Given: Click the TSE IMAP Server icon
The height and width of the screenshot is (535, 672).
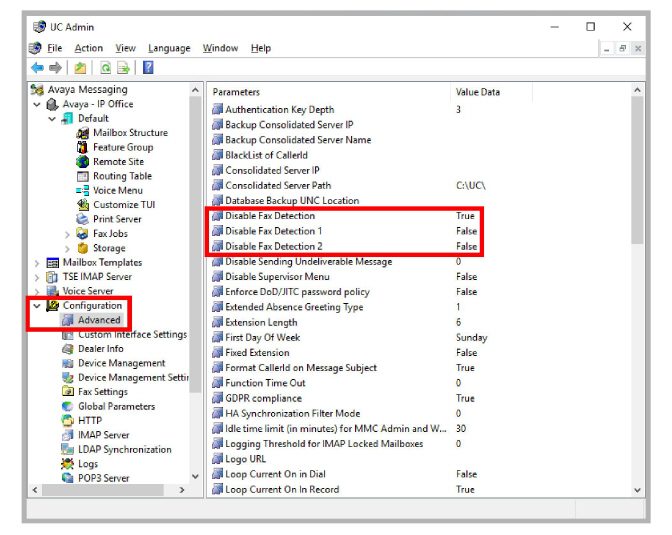Looking at the screenshot, I should tap(52, 277).
